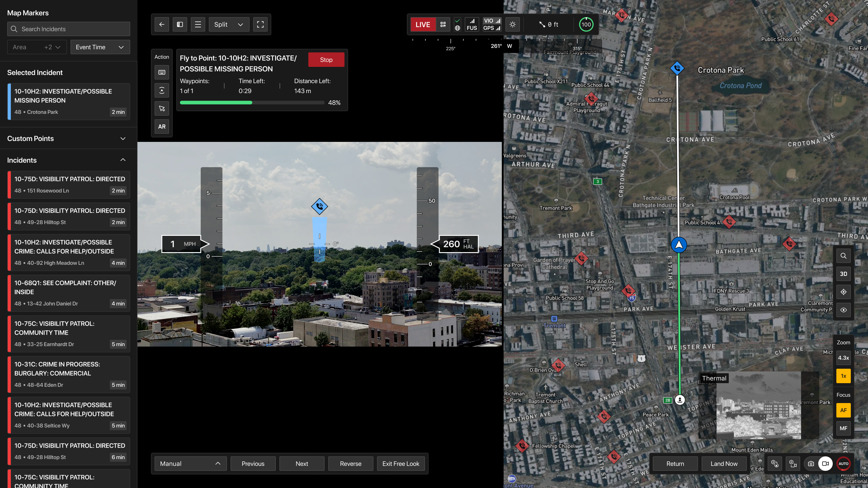The height and width of the screenshot is (488, 868).
Task: Click the brightness sun icon
Action: pyautogui.click(x=512, y=24)
